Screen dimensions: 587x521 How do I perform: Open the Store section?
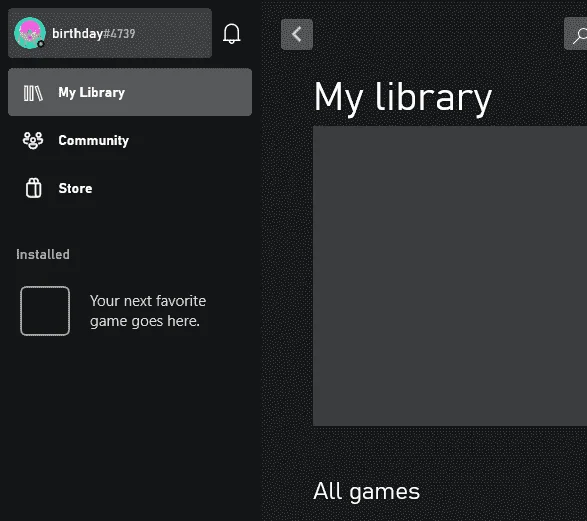pyautogui.click(x=130, y=188)
